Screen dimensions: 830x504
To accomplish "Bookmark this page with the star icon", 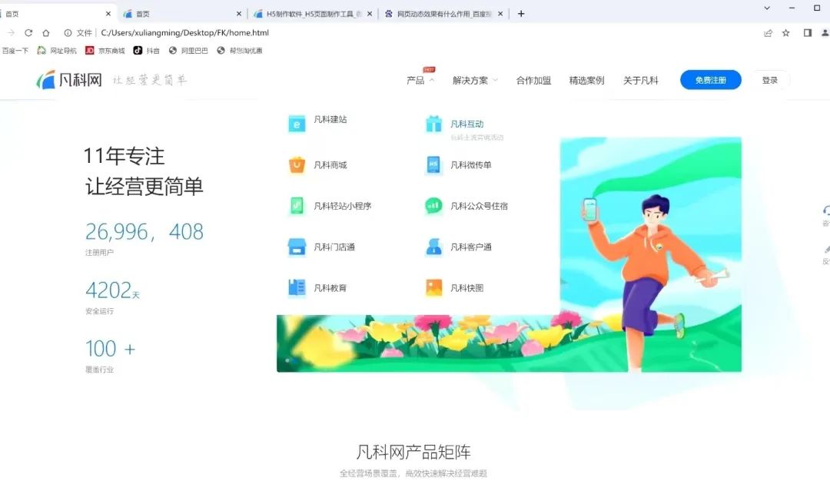I will [786, 33].
